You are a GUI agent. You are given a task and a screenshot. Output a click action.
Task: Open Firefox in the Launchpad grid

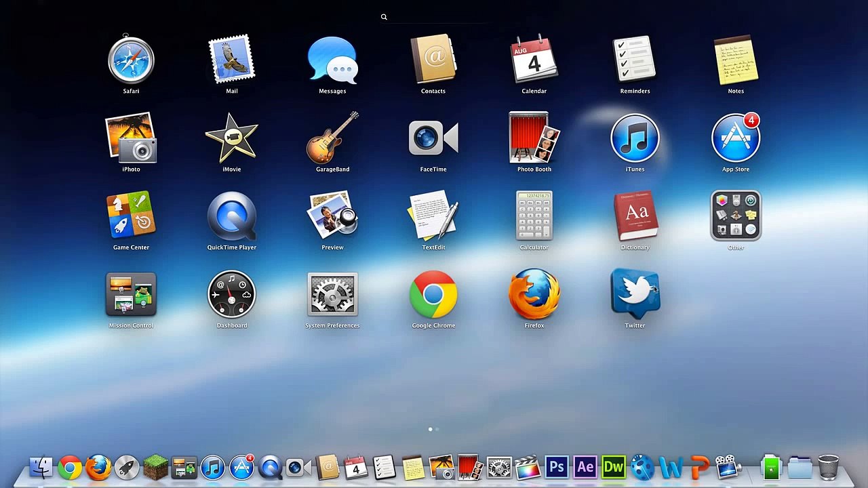pos(534,295)
